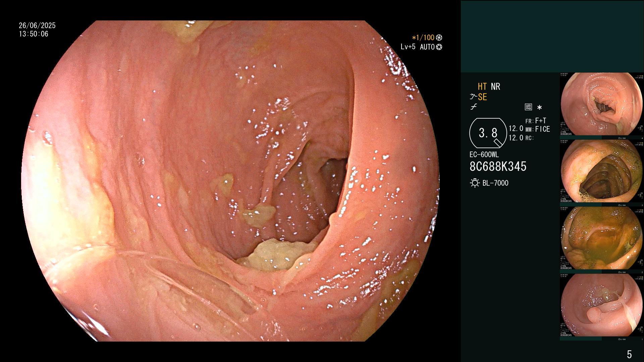Image resolution: width=644 pixels, height=362 pixels.
Task: Click the shutter speed *1/100 value
Action: tap(423, 38)
